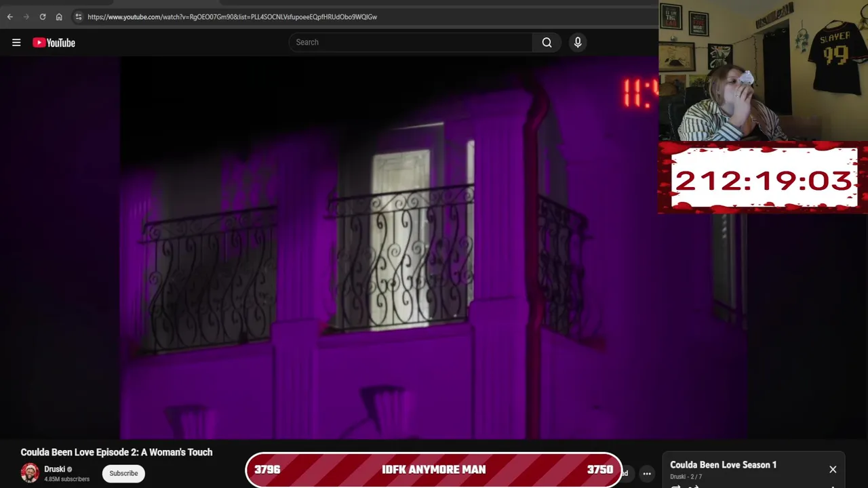Click the YouTube URL in the address bar
The height and width of the screenshot is (488, 868).
click(x=232, y=17)
